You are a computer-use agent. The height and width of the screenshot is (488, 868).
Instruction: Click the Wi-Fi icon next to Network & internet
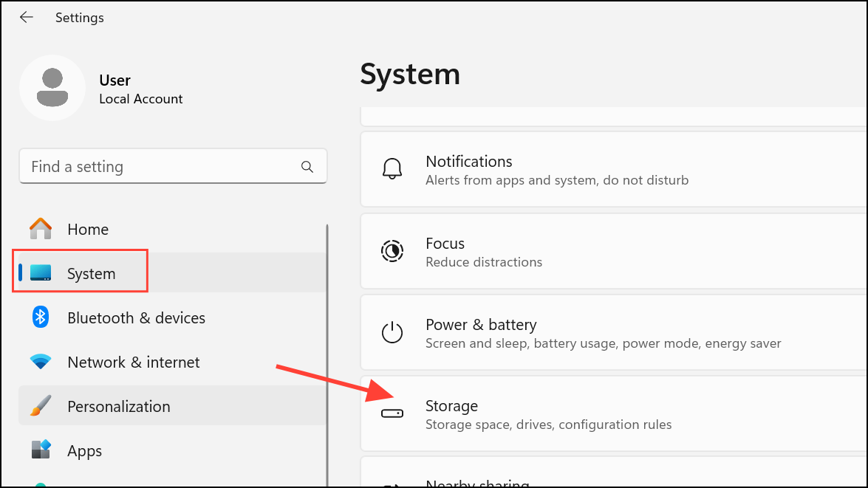(x=40, y=361)
